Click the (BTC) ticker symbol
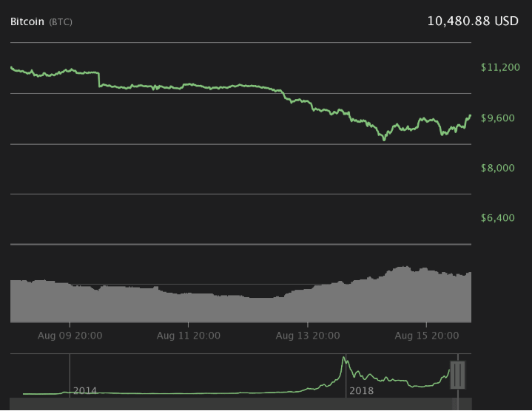The image size is (532, 411). pyautogui.click(x=61, y=22)
